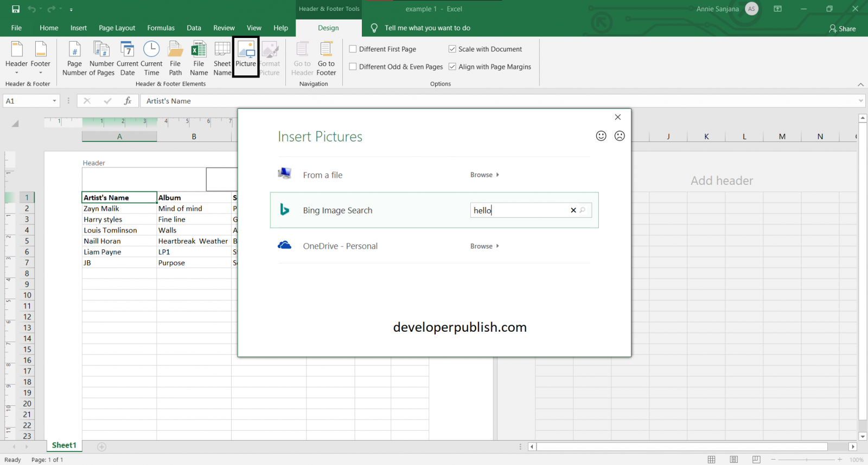
Task: Click the vertical scrollbar down arrow
Action: coord(863,436)
